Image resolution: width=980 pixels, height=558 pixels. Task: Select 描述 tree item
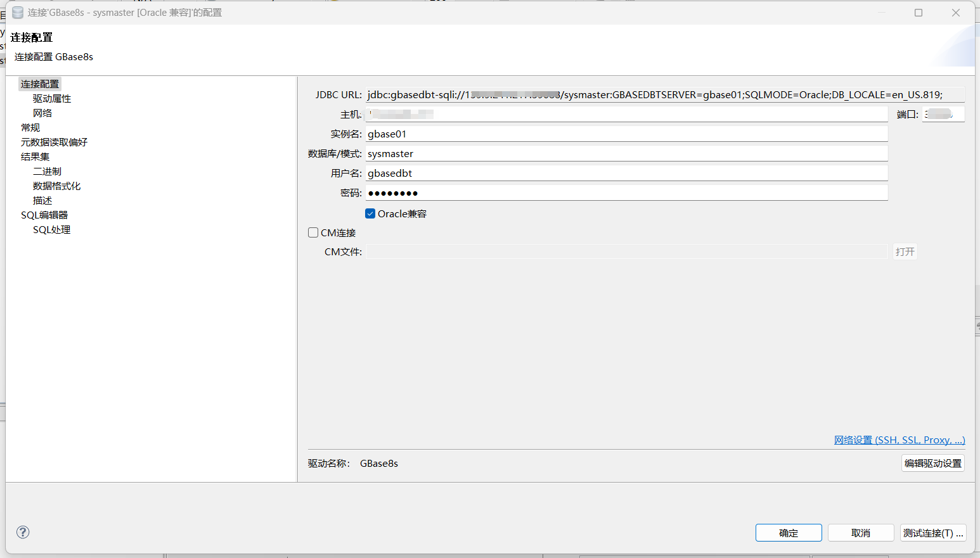42,200
